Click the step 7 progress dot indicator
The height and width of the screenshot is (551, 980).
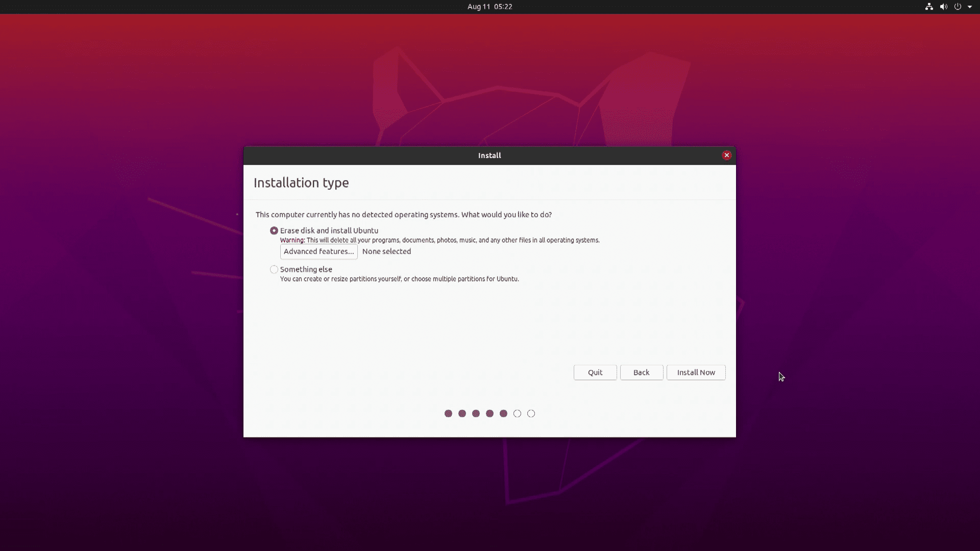tap(531, 413)
